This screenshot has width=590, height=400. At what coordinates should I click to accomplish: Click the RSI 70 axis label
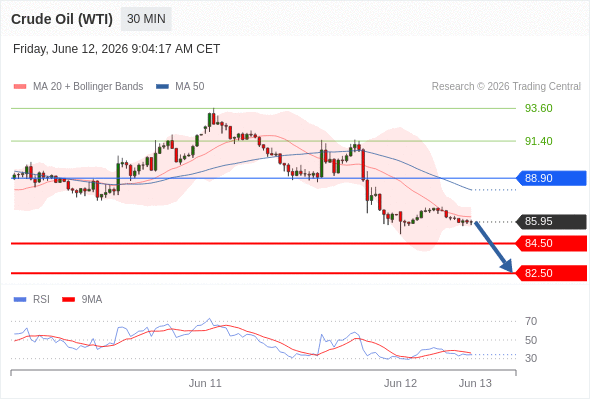[x=531, y=321]
